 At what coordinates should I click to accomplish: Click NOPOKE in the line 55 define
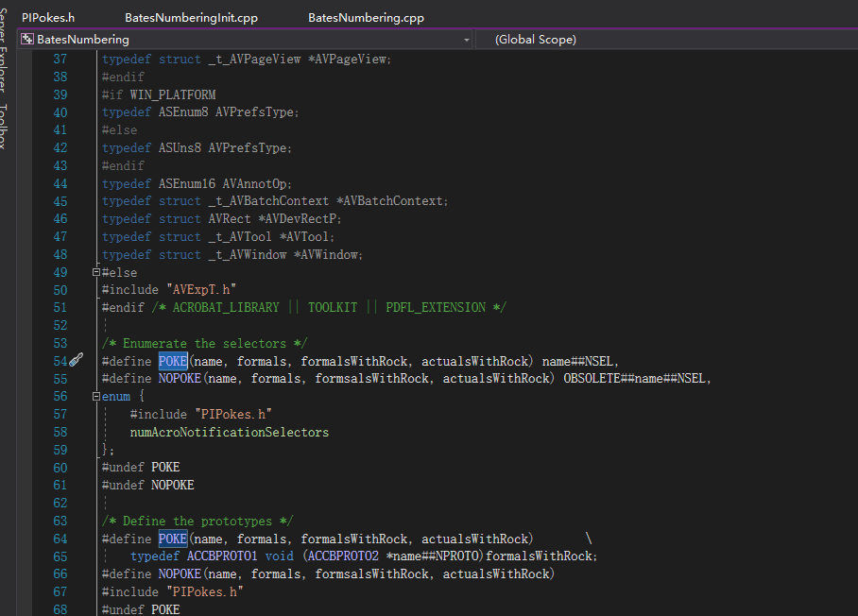click(180, 379)
